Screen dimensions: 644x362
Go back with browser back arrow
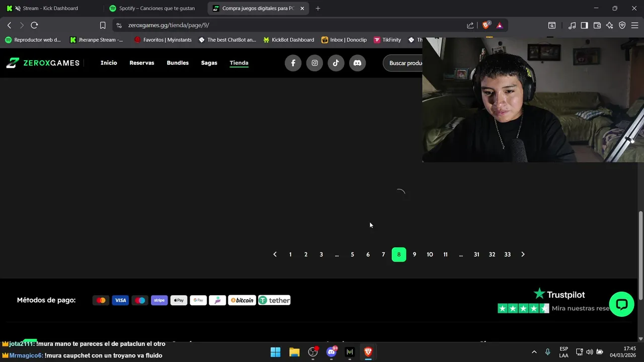tap(9, 25)
